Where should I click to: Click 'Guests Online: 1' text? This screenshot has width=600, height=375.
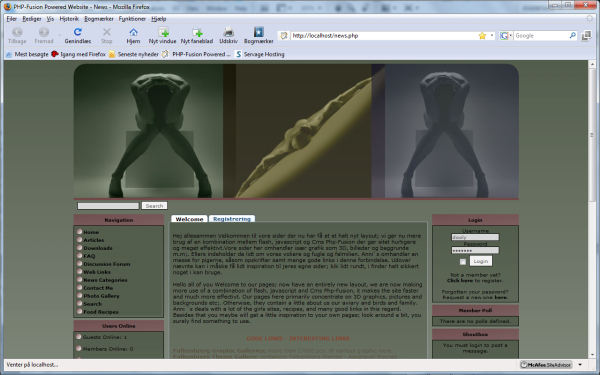pos(105,337)
